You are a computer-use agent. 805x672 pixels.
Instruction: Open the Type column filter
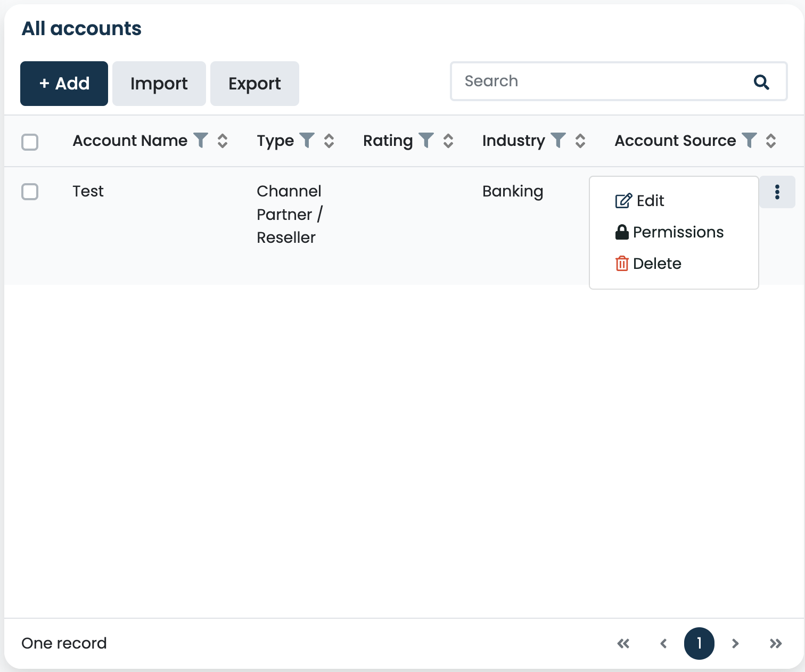[x=307, y=140]
